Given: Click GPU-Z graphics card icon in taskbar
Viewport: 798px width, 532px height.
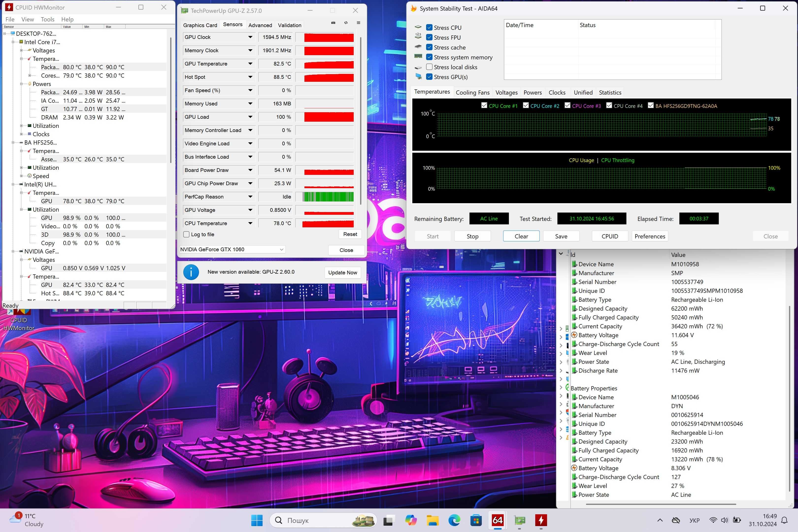Looking at the screenshot, I should point(519,520).
